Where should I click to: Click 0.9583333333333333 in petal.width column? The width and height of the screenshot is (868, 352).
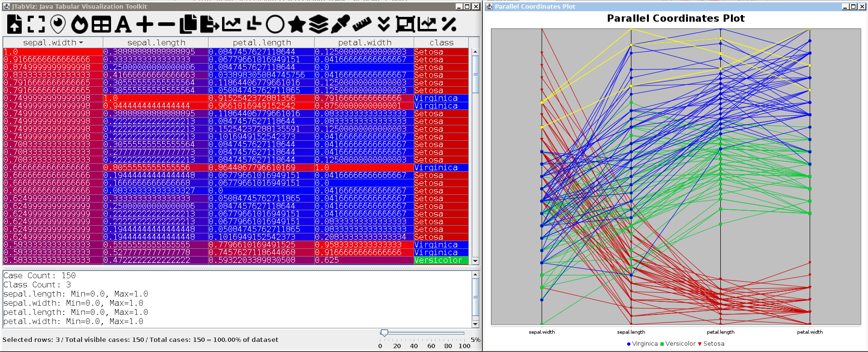tap(364, 244)
